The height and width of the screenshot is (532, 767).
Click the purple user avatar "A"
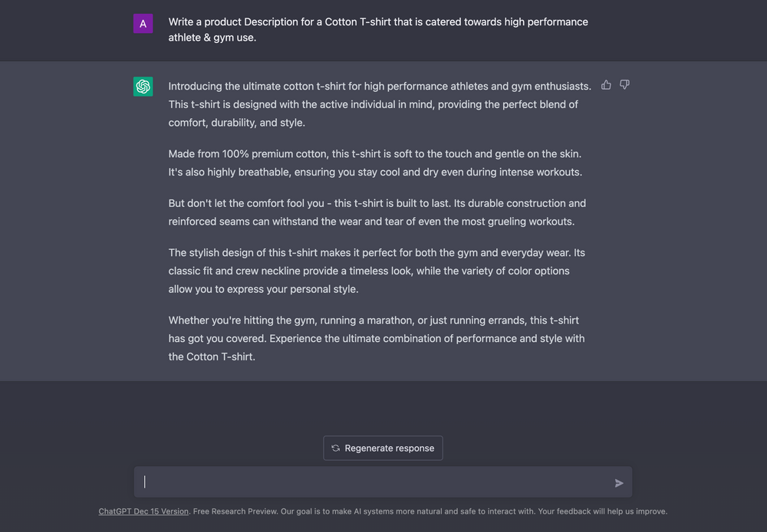tap(143, 24)
